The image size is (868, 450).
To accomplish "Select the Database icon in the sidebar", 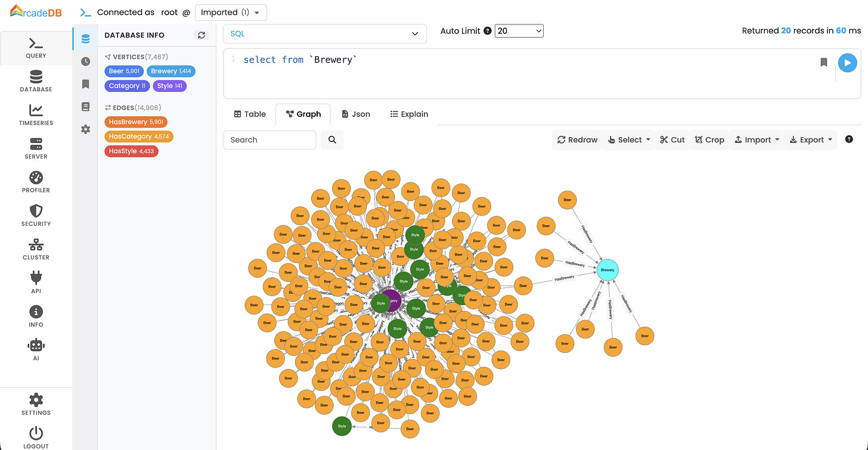I will pos(36,80).
